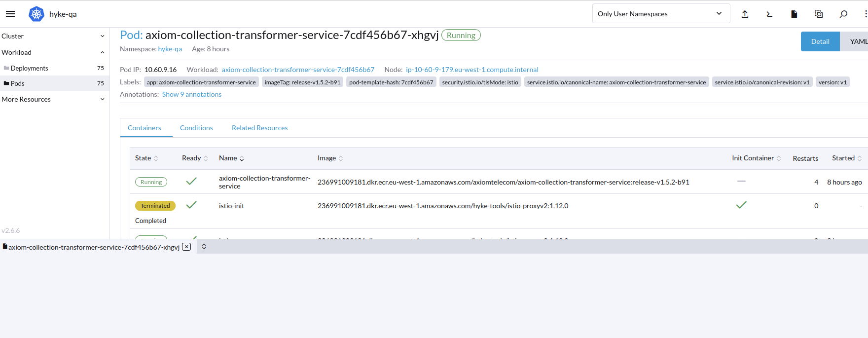Click the Running status badge next to pod name
Screen dimensions: 868x338
(x=461, y=35)
